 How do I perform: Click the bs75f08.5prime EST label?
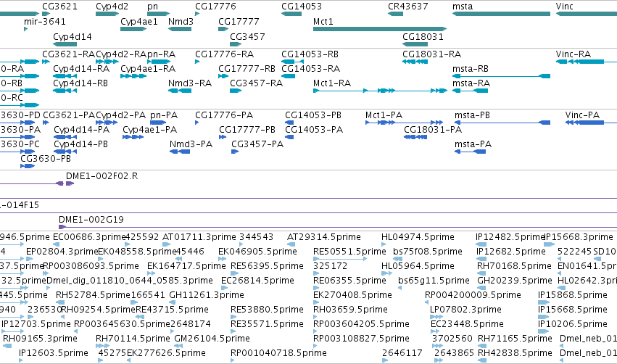(428, 252)
